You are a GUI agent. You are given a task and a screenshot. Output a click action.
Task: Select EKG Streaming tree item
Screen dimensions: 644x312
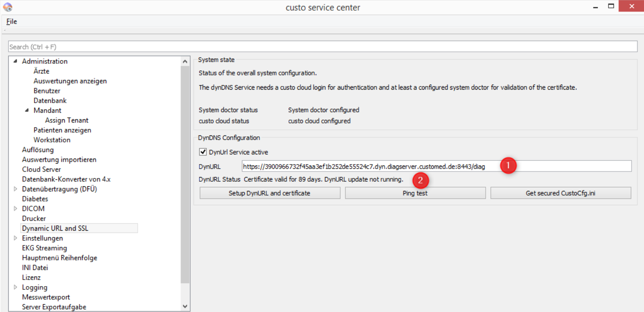(x=44, y=248)
